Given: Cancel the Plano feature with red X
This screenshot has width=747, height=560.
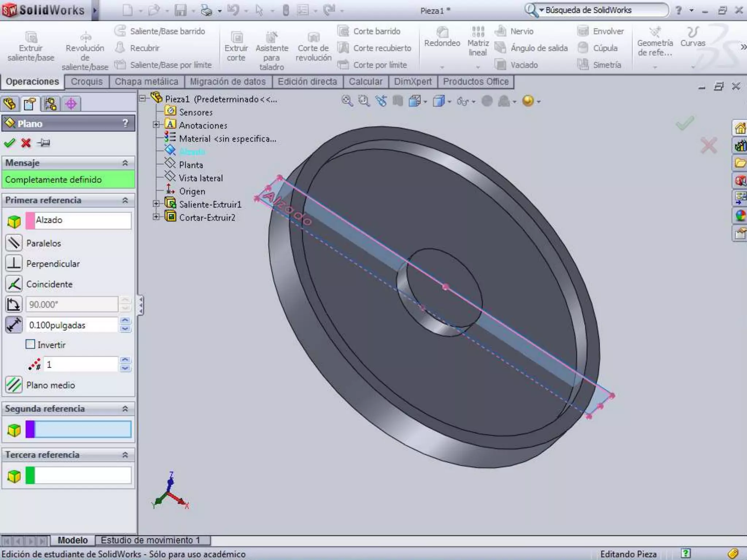Looking at the screenshot, I should 26,143.
